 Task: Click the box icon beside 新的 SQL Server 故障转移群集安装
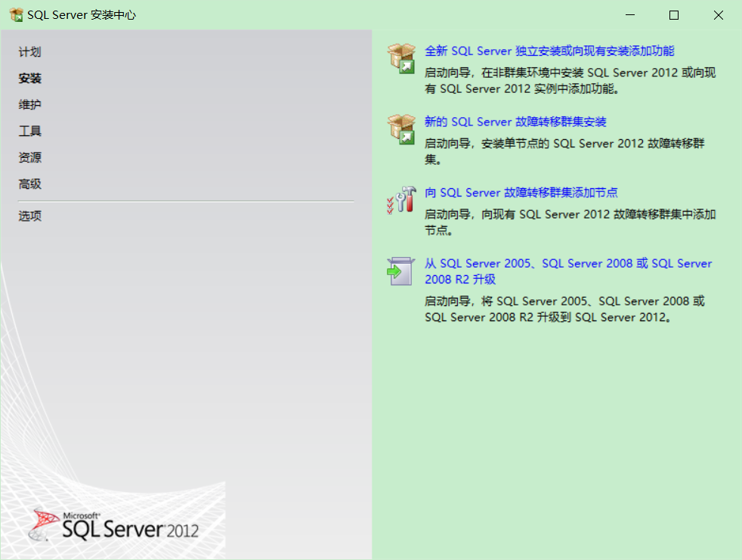(401, 129)
